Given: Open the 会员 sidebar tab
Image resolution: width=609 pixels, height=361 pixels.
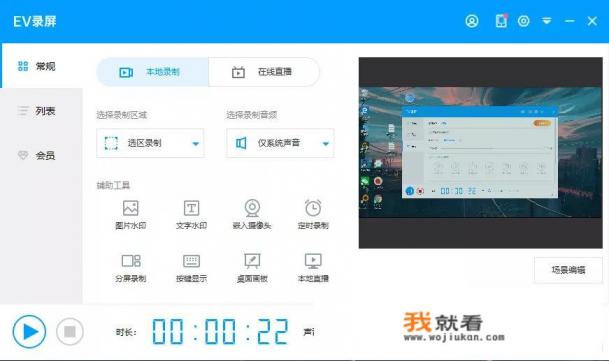Looking at the screenshot, I should point(42,155).
